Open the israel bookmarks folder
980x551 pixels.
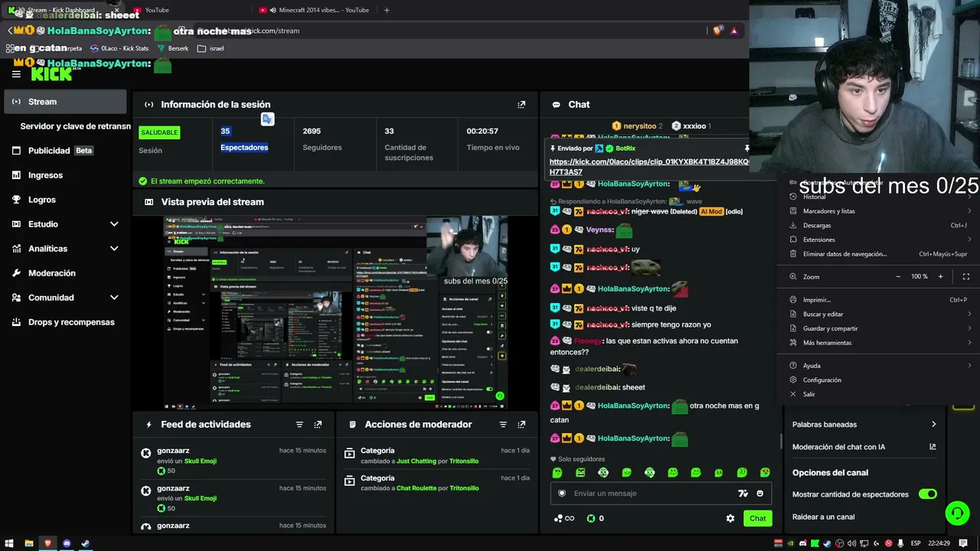(211, 48)
